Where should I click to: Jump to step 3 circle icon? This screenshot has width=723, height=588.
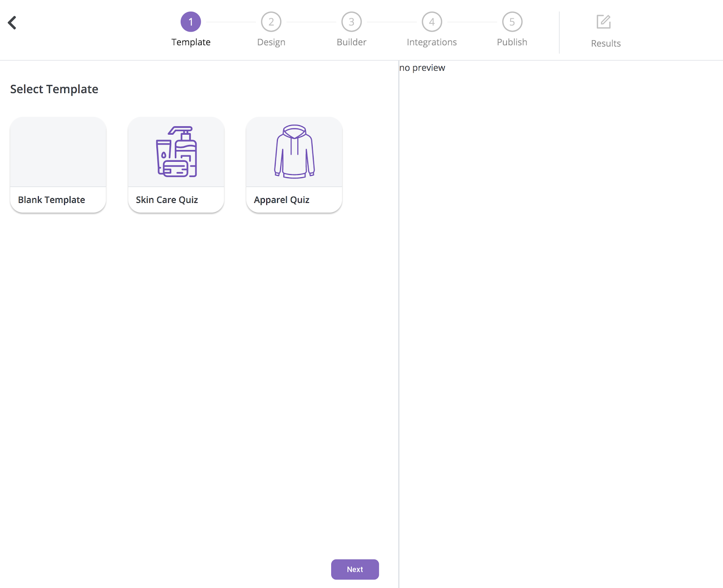(x=352, y=22)
